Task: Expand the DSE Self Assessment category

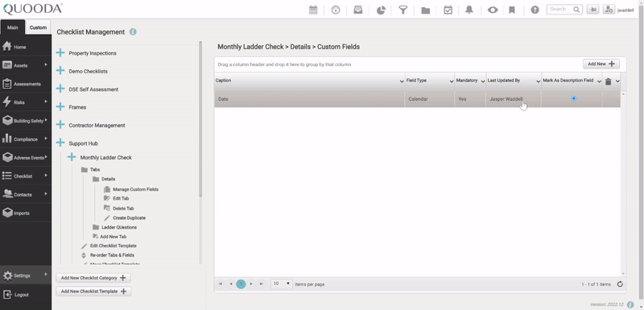Action: tap(60, 89)
